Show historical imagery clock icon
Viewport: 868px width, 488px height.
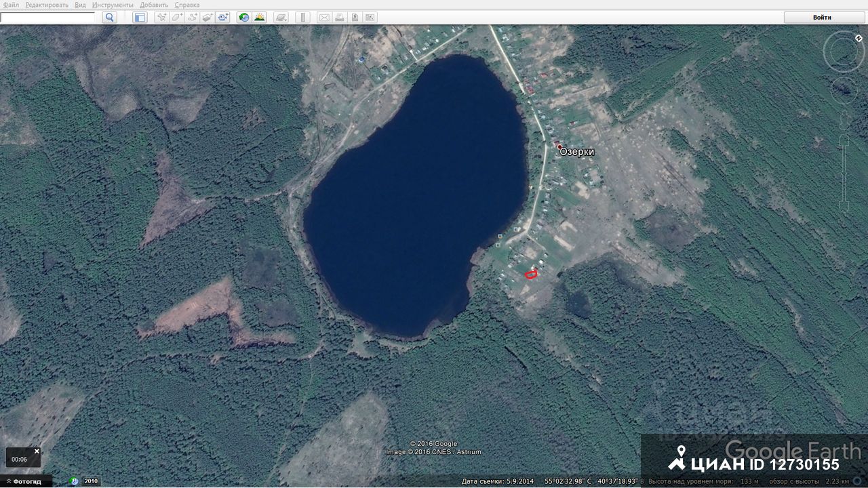pos(244,18)
